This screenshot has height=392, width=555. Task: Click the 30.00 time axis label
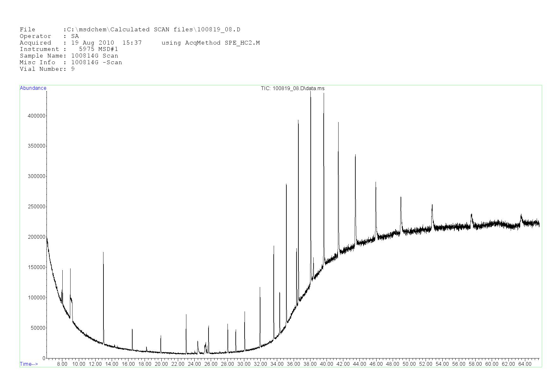[x=244, y=364]
